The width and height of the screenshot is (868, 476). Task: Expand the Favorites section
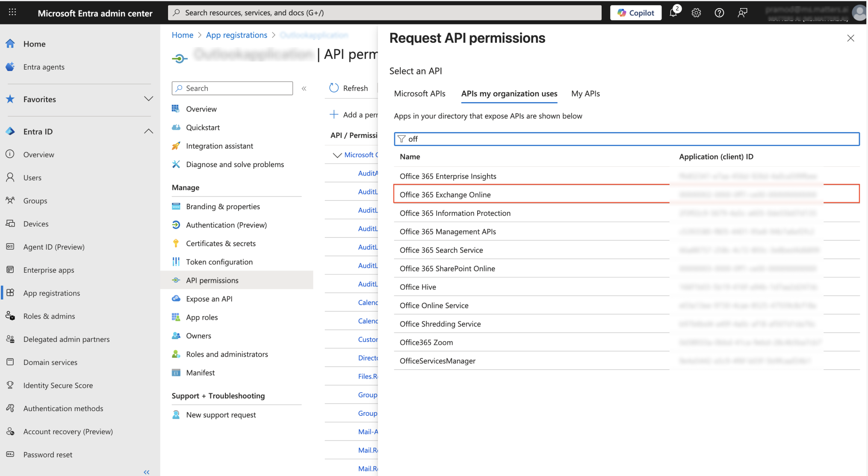click(x=148, y=99)
